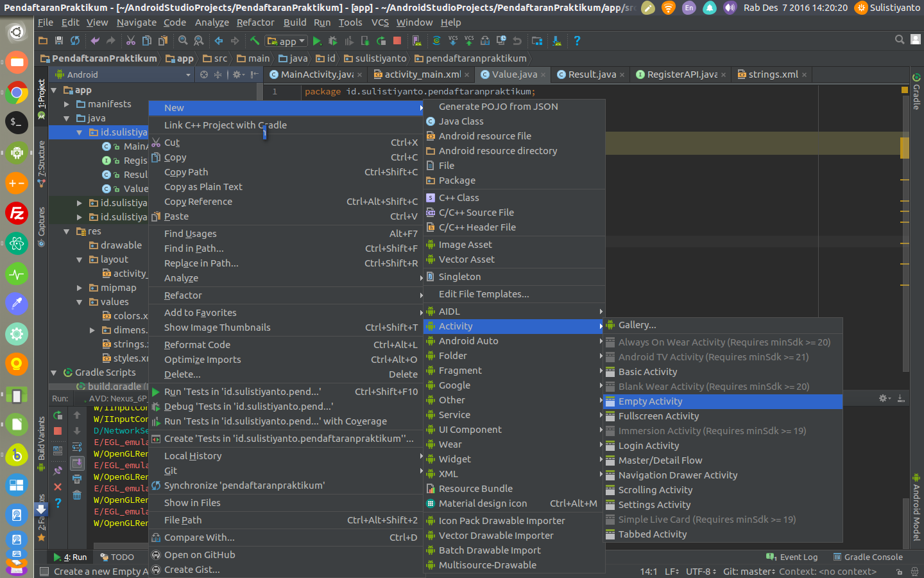Run the app with the green play toolbar icon
The image size is (924, 578).
tap(316, 40)
